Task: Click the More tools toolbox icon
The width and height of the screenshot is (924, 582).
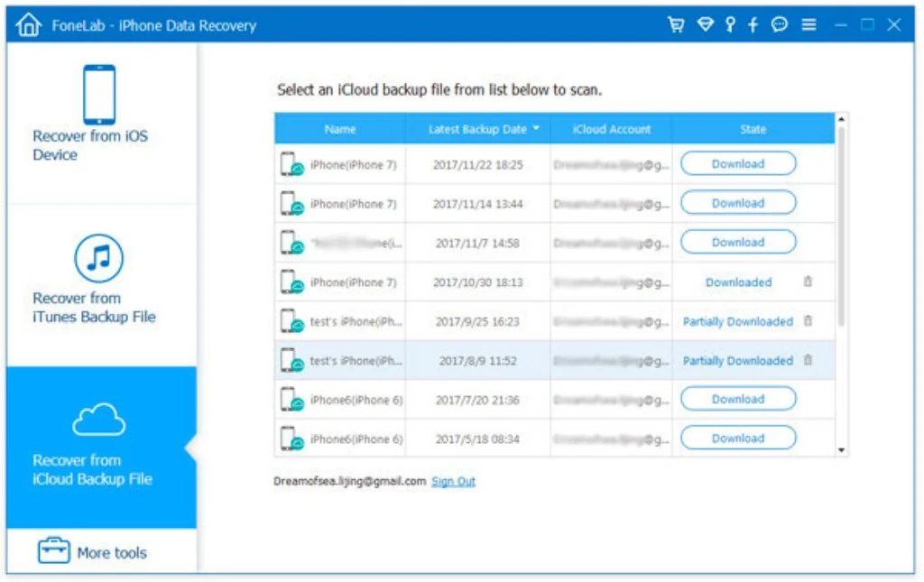Action: 53,550
